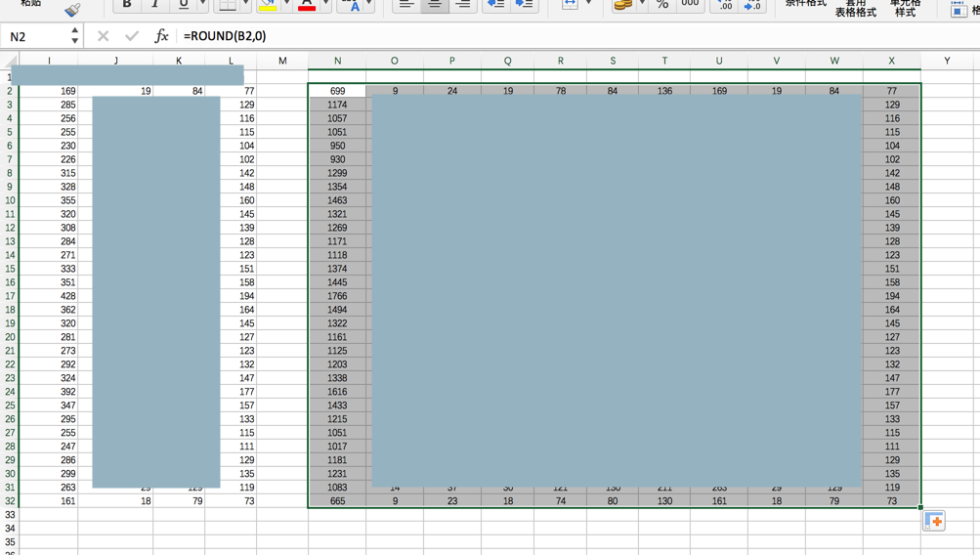The width and height of the screenshot is (980, 555).
Task: Select cell X8 containing 142
Action: click(x=892, y=173)
